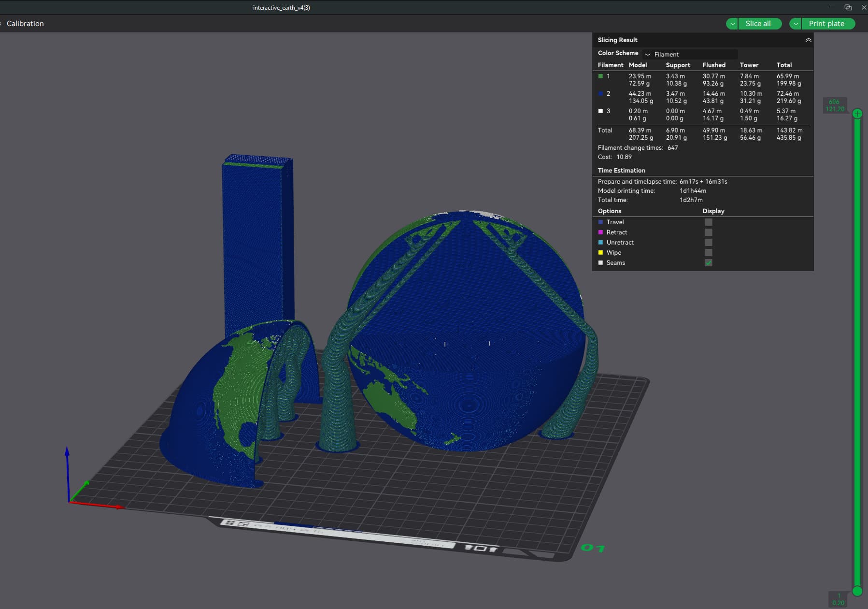Enable the Travel display checkbox
Image resolution: width=868 pixels, height=609 pixels.
708,222
